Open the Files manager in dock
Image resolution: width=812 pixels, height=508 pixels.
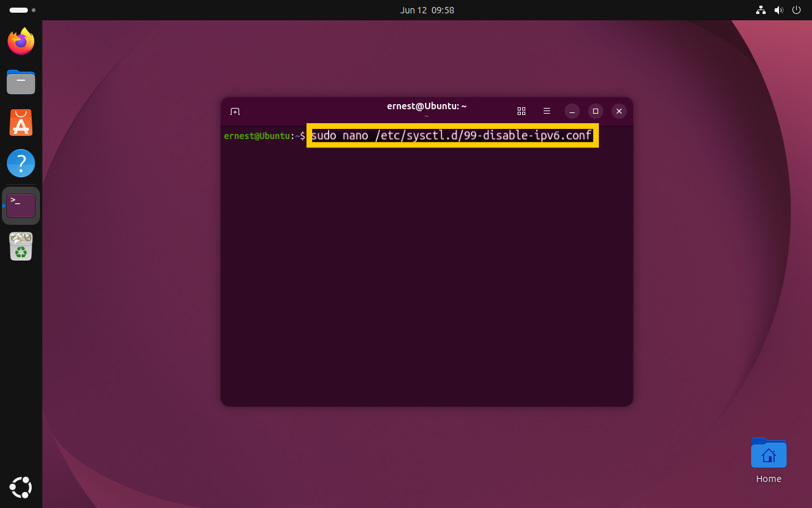coord(21,82)
